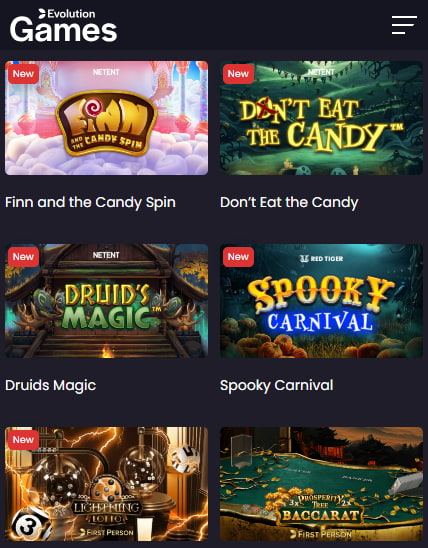Viewport: 428px width, 548px height.
Task: Open Finn and the Candy Spin thumbnail
Action: 107,118
